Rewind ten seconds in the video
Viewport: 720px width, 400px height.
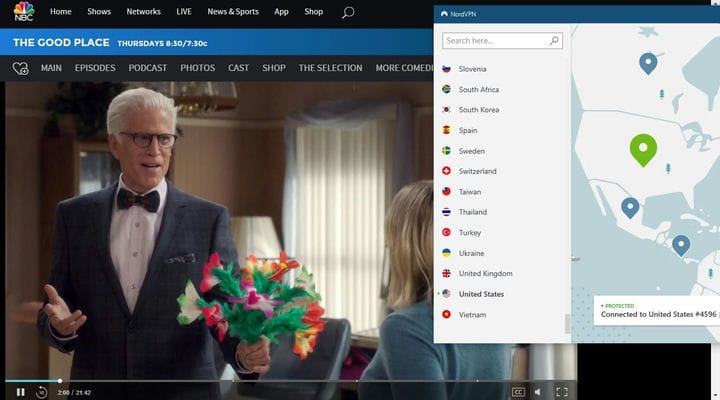41,392
